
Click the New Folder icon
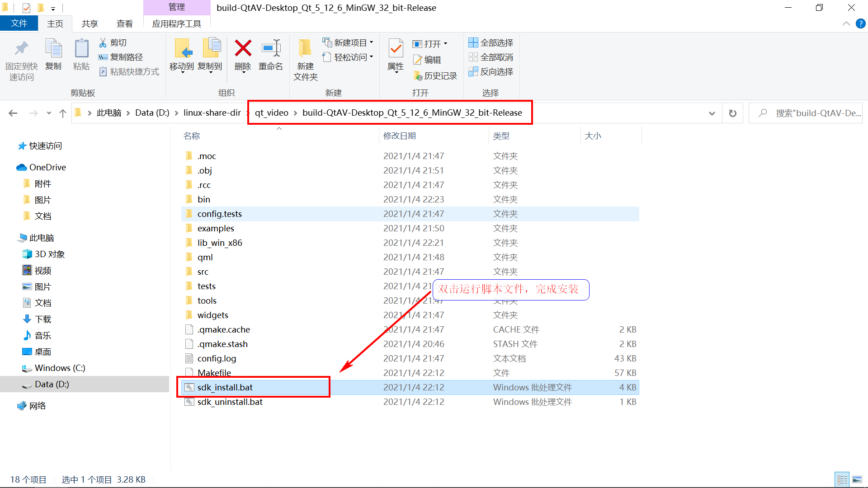305,49
